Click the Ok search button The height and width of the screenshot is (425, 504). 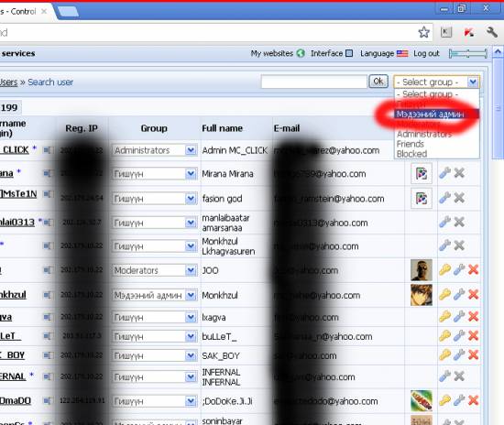(x=378, y=82)
